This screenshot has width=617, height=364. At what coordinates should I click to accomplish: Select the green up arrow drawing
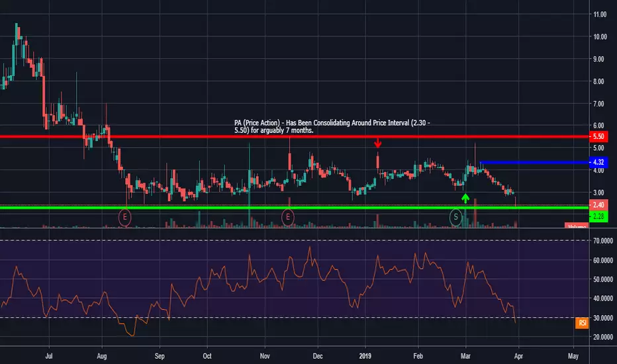click(465, 199)
